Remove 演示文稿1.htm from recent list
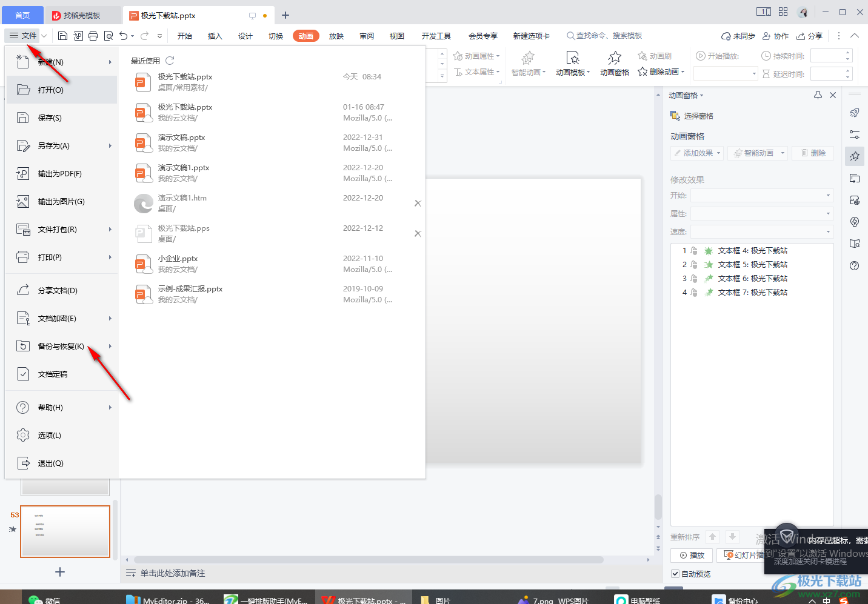 tap(418, 204)
